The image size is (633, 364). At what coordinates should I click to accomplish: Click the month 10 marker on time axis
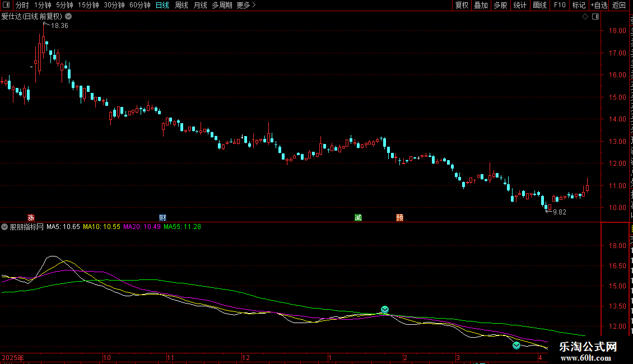(x=107, y=357)
